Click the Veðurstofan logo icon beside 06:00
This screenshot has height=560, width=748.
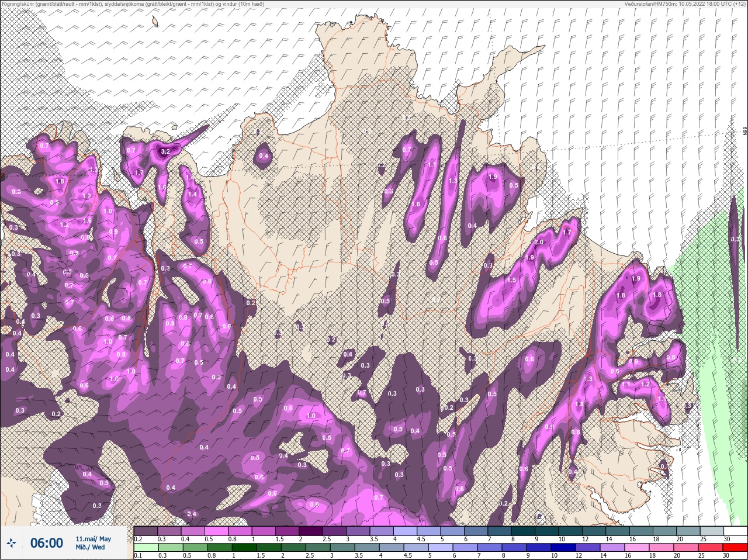click(x=11, y=543)
